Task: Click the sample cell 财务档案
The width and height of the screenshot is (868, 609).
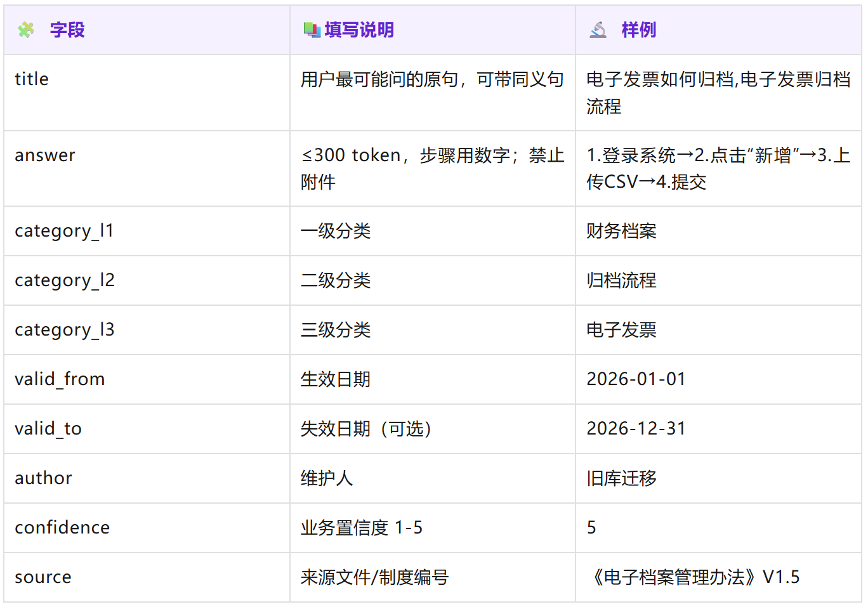Action: coord(621,231)
